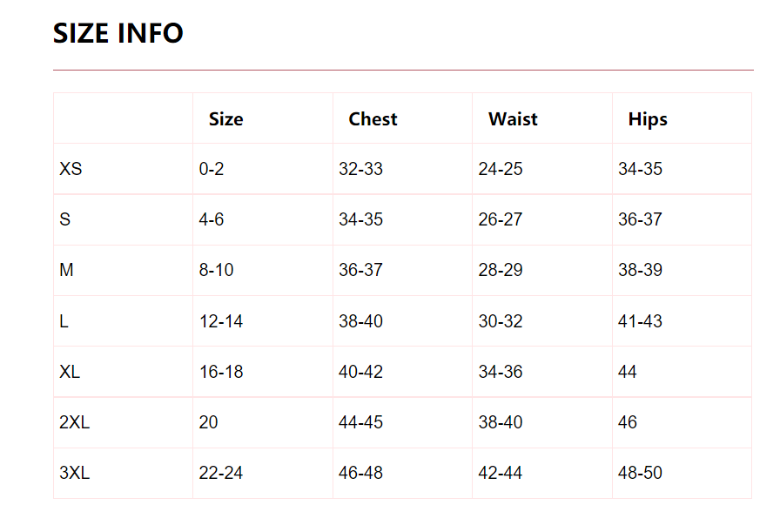Click the XS row label
Viewport: 780px width, 532px height.
[x=71, y=169]
